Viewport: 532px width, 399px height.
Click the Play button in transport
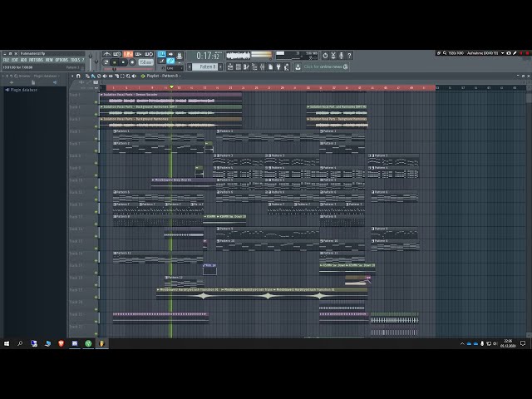coord(115,62)
